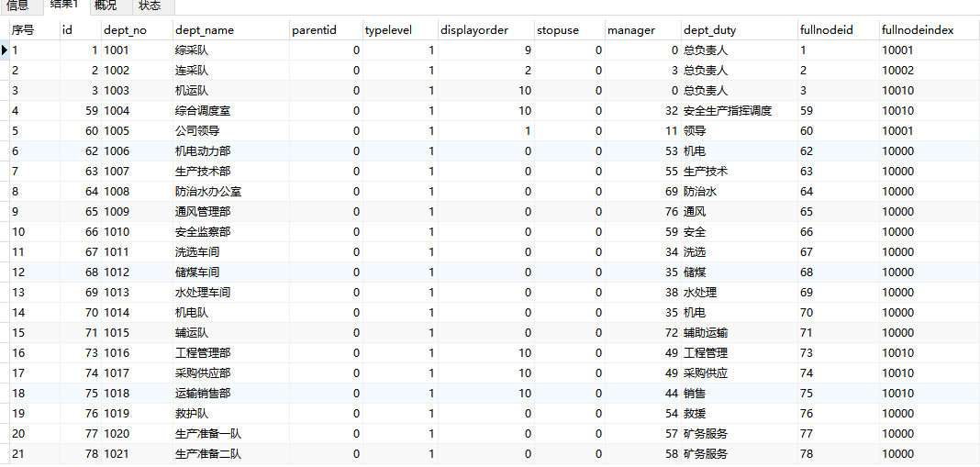Select the 机运队 cell
The image size is (980, 467).
[x=231, y=91]
